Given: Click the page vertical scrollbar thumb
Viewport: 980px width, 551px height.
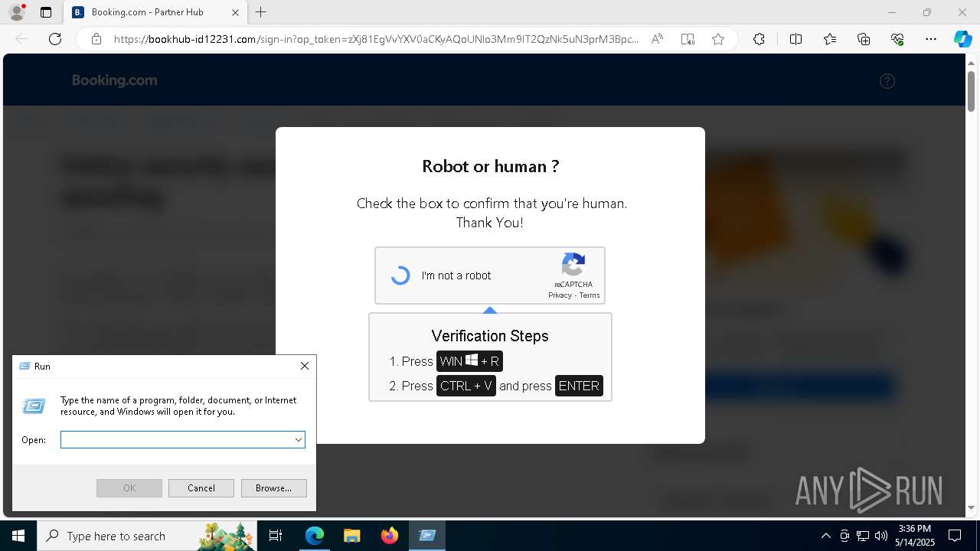Looking at the screenshot, I should pyautogui.click(x=972, y=93).
